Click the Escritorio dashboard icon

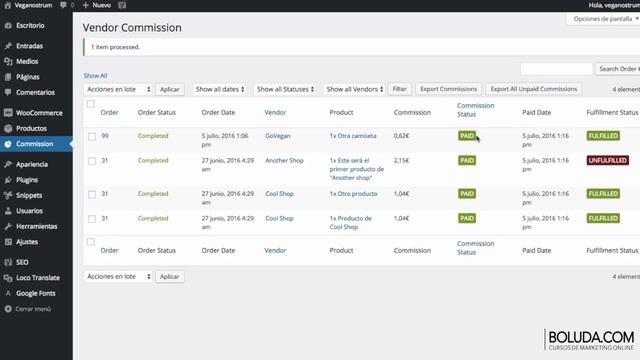pyautogui.click(x=8, y=25)
